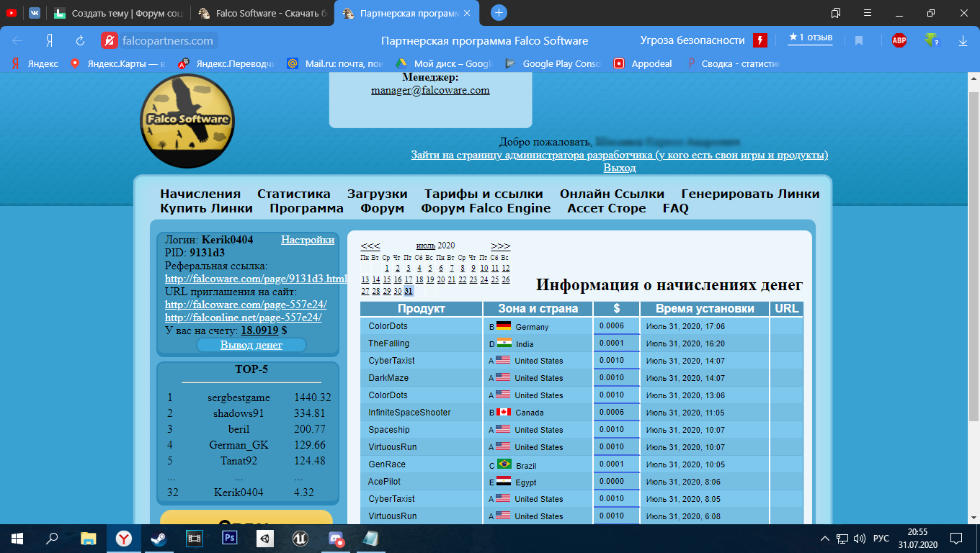Open Онлайн Ссылки menu item
The width and height of the screenshot is (980, 553).
612,194
